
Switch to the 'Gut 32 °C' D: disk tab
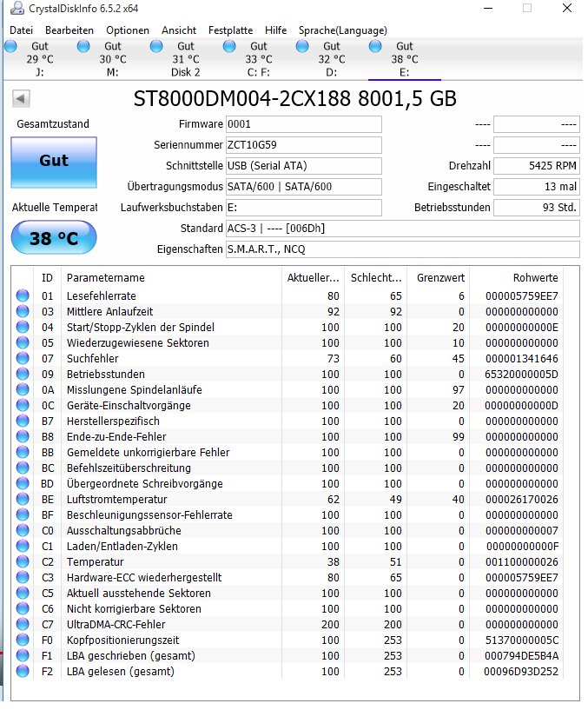331,59
